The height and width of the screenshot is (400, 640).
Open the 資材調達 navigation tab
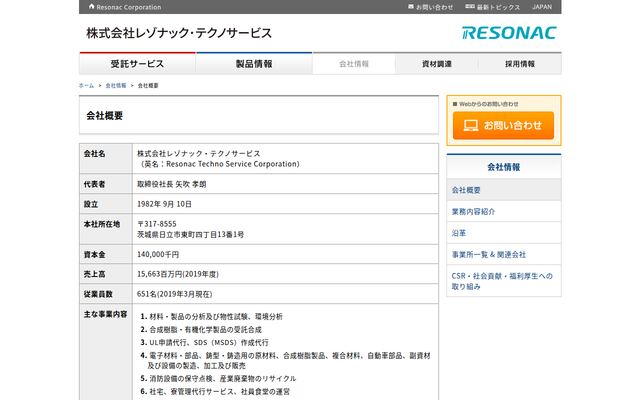437,64
